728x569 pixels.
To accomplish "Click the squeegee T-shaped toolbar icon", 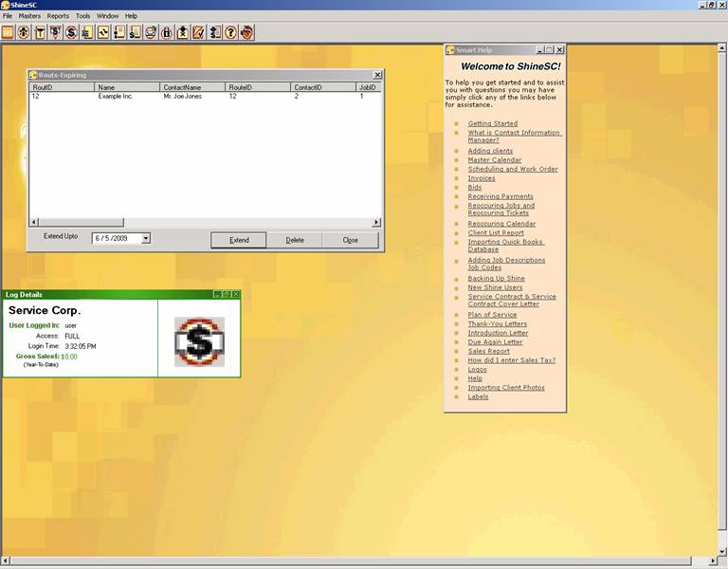I will pos(40,32).
